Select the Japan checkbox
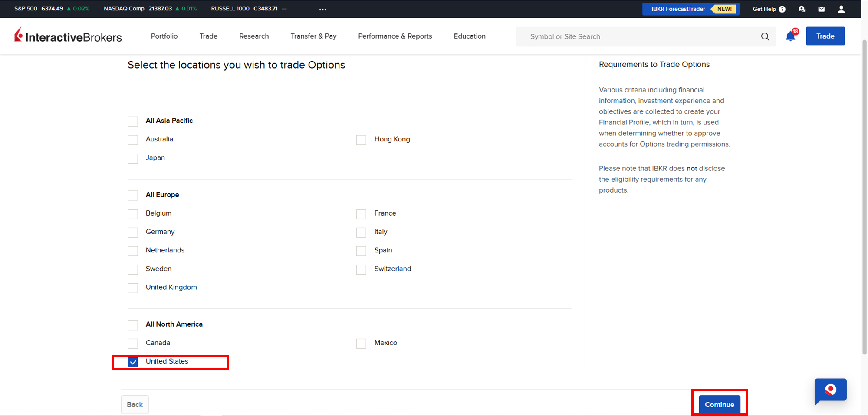 click(133, 158)
